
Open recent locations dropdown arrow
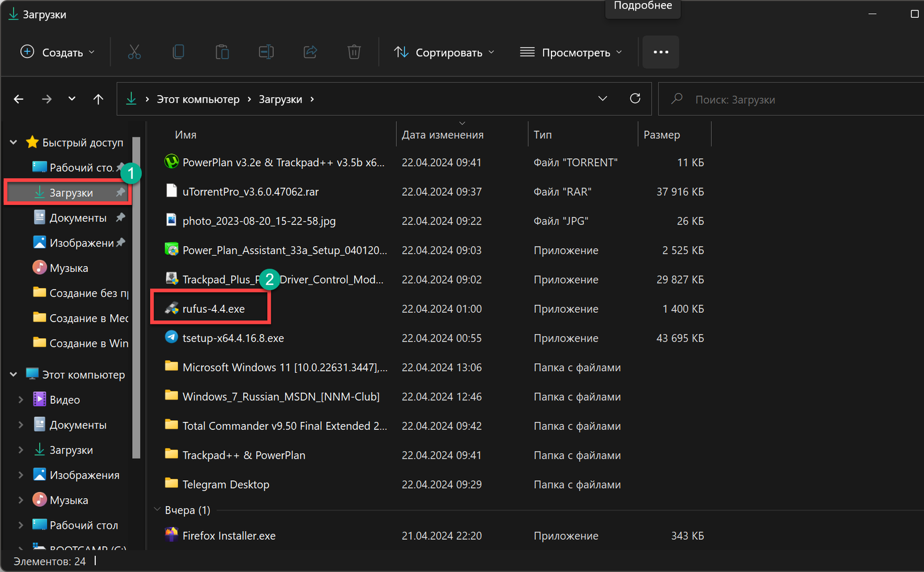coord(72,99)
